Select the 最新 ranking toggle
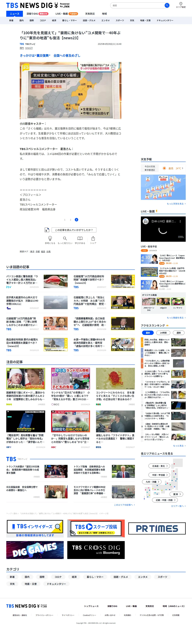The width and height of the screenshot is (192, 644). coord(148,333)
